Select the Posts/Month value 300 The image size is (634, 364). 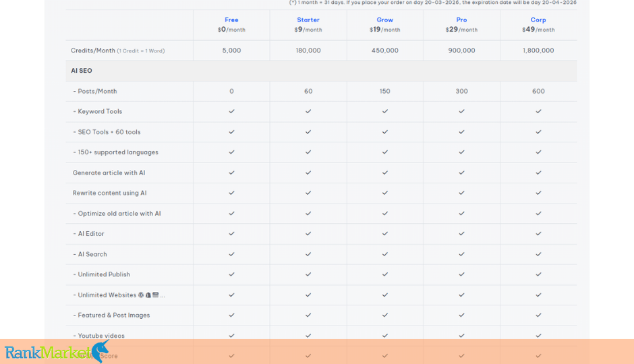coord(461,91)
